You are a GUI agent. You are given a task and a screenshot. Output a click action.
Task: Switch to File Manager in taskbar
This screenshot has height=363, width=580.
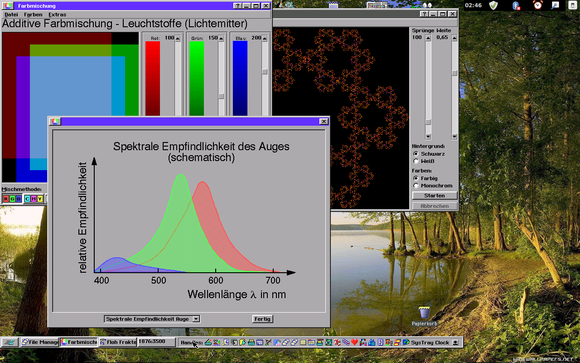point(39,342)
